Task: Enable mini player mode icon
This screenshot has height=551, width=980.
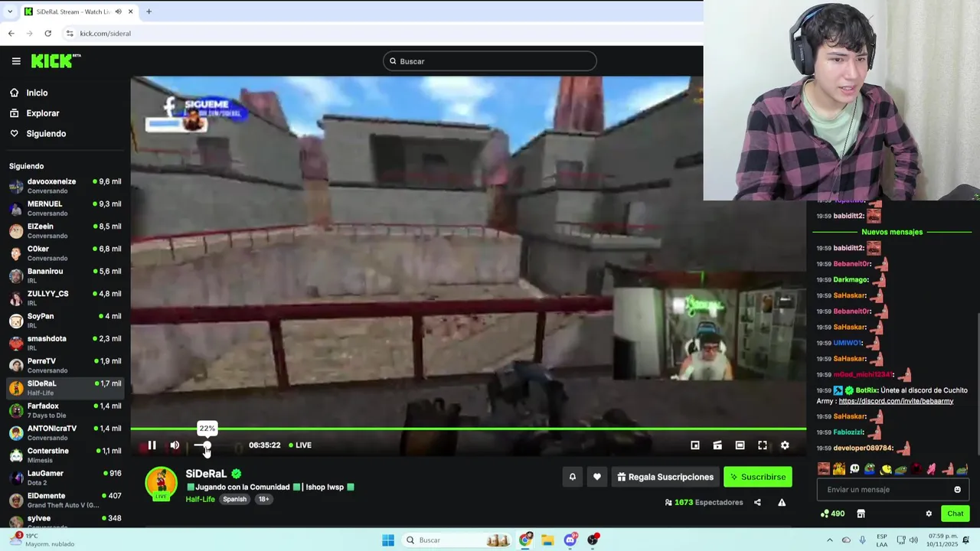Action: pyautogui.click(x=695, y=445)
